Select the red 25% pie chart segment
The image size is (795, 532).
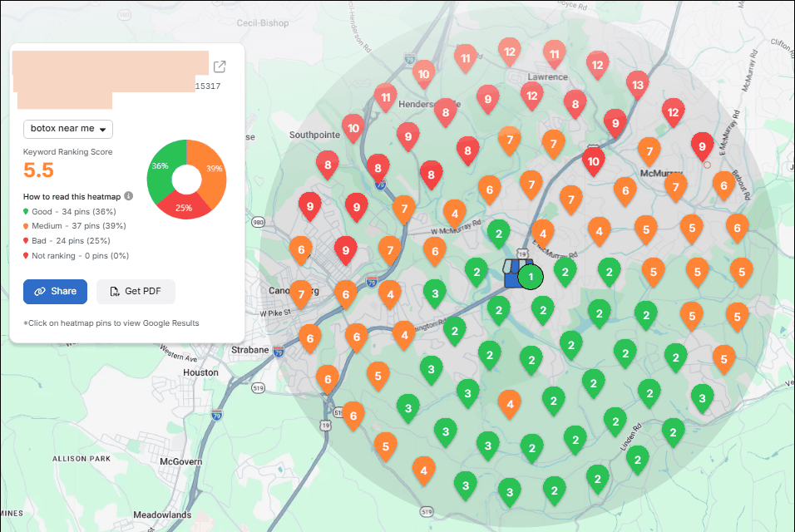(184, 207)
